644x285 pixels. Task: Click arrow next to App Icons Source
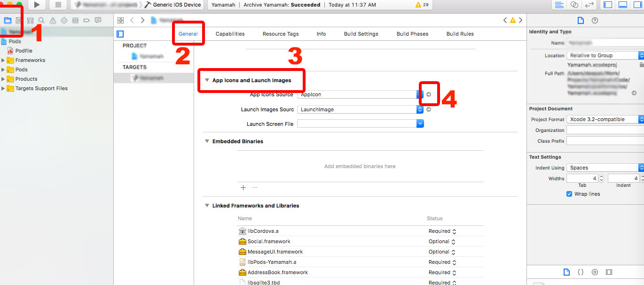pos(428,94)
